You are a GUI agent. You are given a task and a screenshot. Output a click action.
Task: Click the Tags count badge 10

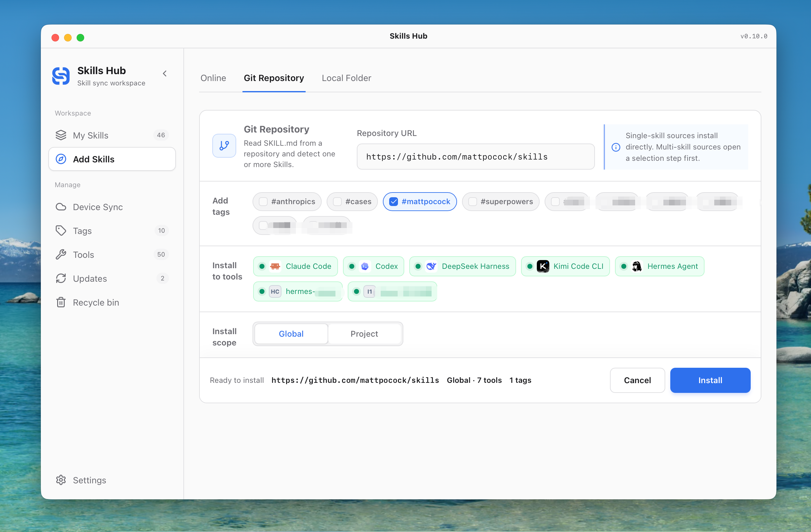[161, 231]
